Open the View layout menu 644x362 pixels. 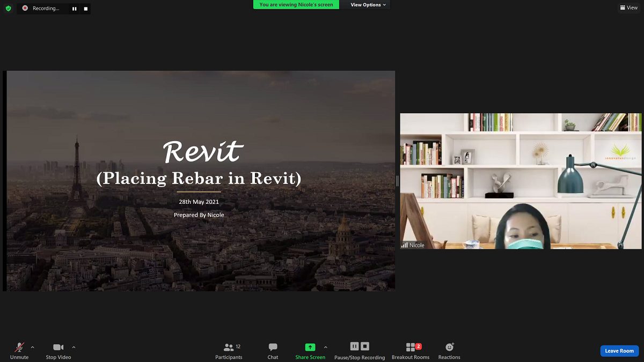pos(629,8)
